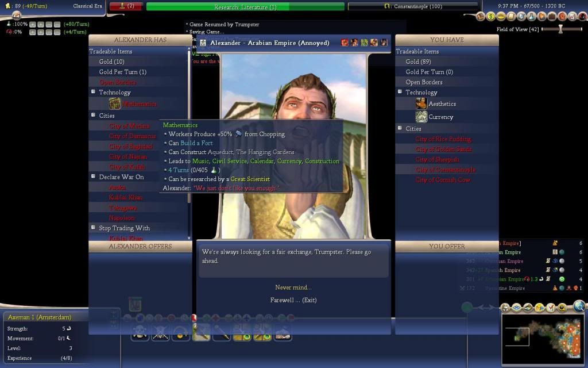Screen dimensions: 588x368
Task: Offer your Gold (89) item
Action: tap(418, 62)
